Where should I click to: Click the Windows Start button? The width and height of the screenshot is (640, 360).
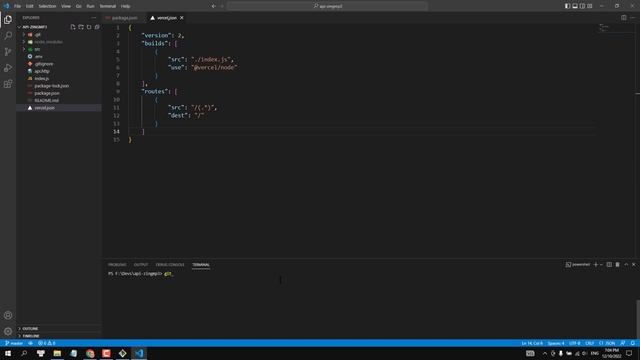[x=8, y=353]
